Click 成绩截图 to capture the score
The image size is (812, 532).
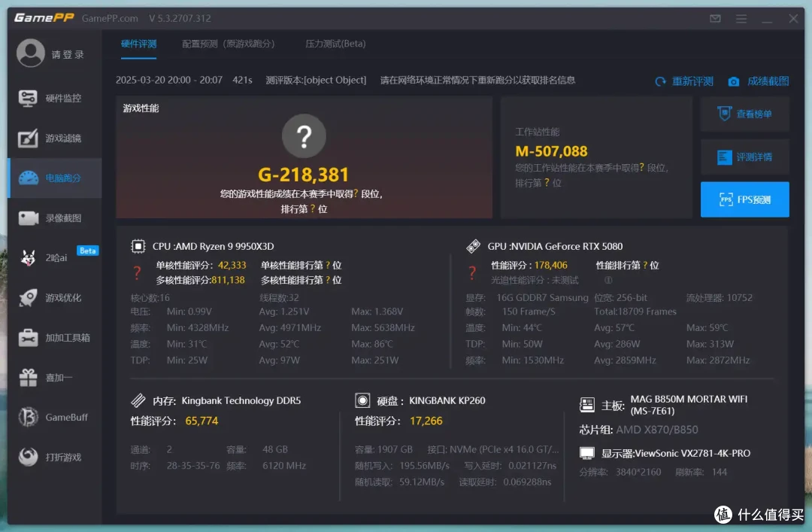coord(759,81)
